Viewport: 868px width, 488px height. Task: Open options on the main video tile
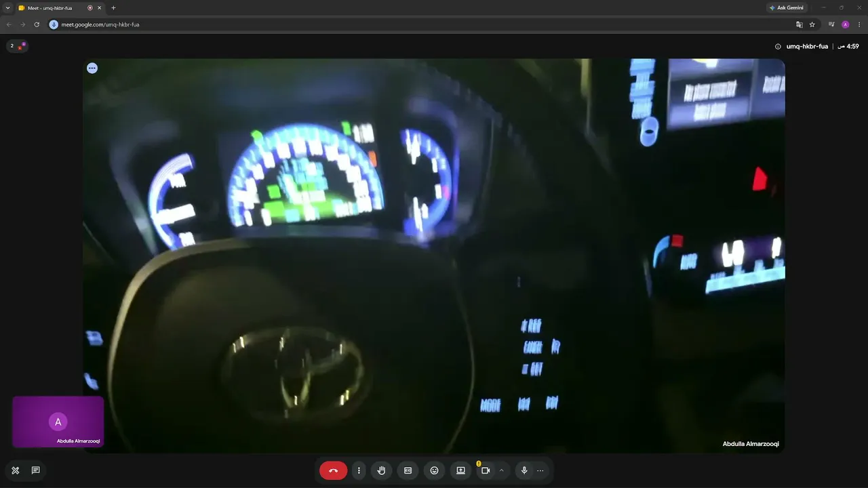pyautogui.click(x=92, y=68)
